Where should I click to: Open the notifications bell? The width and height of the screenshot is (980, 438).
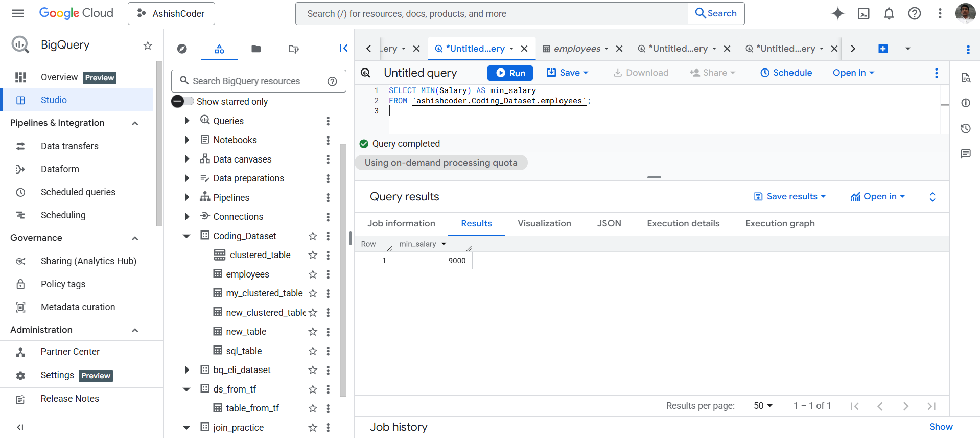coord(889,13)
